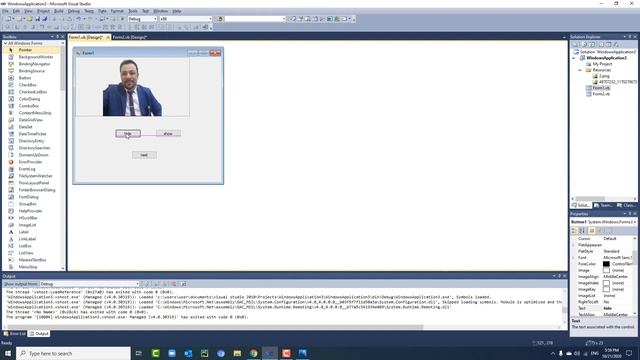The height and width of the screenshot is (360, 640).
Task: Click the Undo icon in toolbar
Action: tap(79, 19)
